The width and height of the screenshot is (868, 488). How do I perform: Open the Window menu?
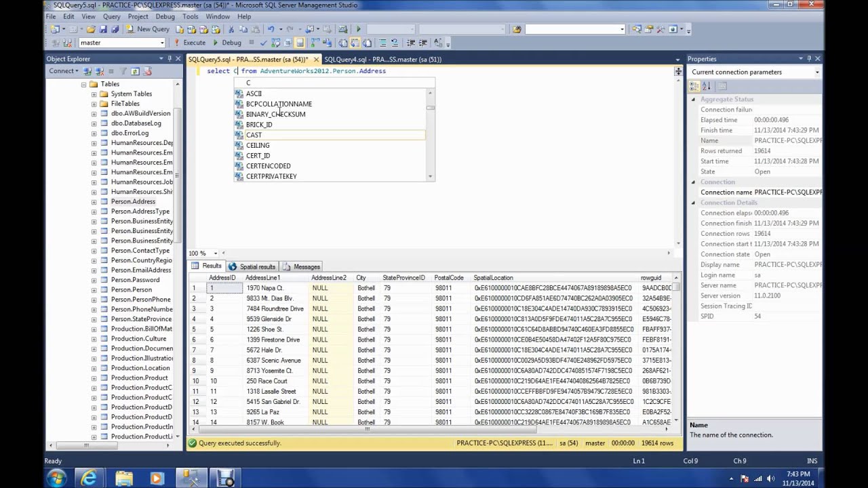click(218, 16)
